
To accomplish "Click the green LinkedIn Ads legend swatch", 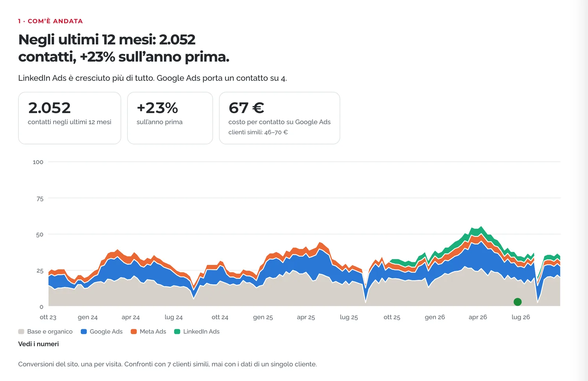I will coord(177,331).
